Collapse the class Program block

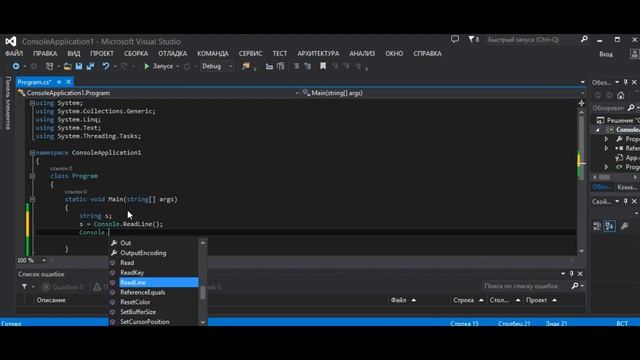click(x=32, y=176)
